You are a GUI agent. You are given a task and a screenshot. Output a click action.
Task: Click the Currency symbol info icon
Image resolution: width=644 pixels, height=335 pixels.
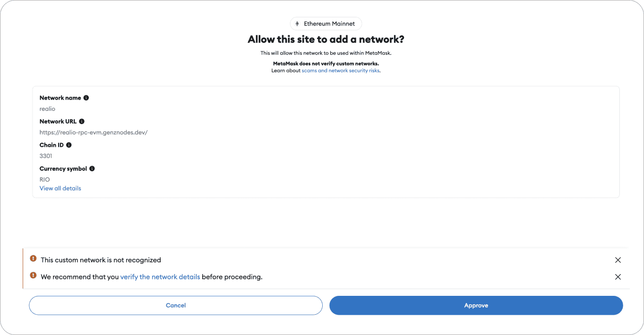pos(92,169)
